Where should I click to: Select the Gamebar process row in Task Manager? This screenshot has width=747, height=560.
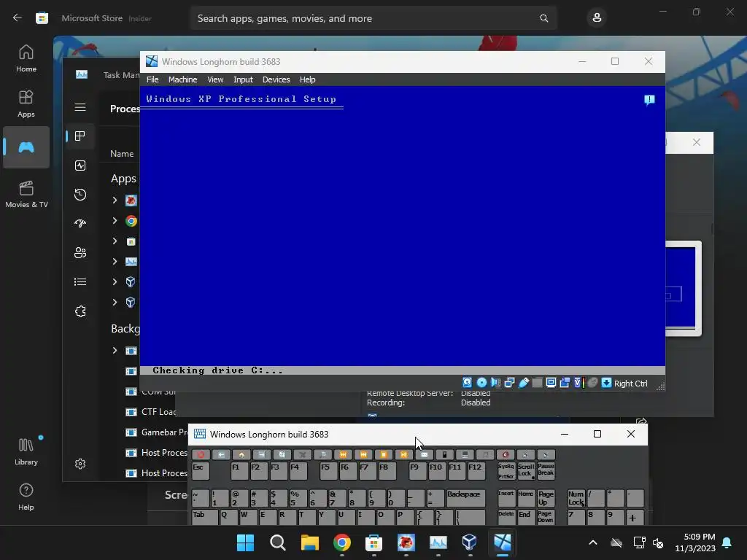pyautogui.click(x=156, y=432)
